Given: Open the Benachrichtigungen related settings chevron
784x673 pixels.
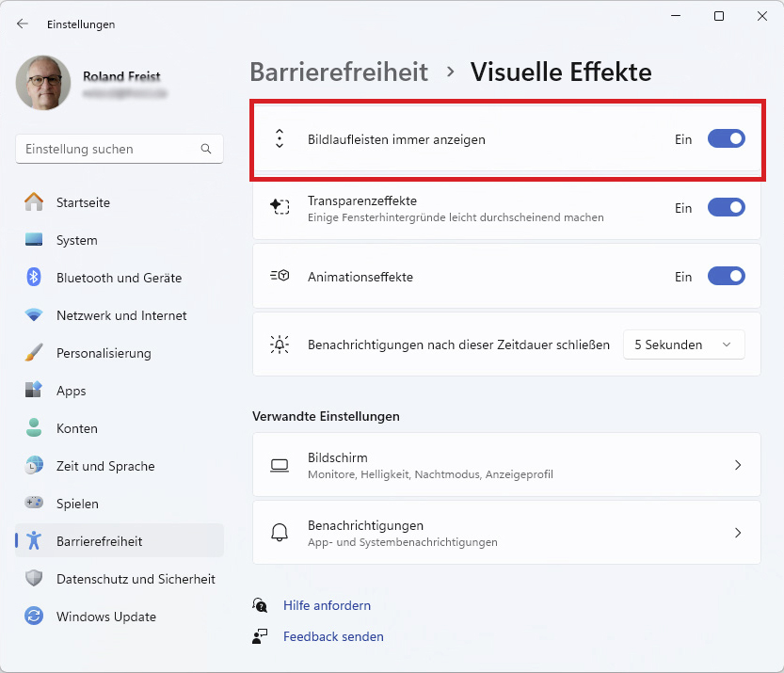Looking at the screenshot, I should [738, 533].
